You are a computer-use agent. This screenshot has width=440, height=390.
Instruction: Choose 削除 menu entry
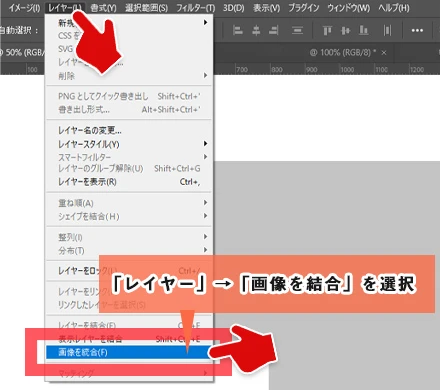click(x=129, y=76)
